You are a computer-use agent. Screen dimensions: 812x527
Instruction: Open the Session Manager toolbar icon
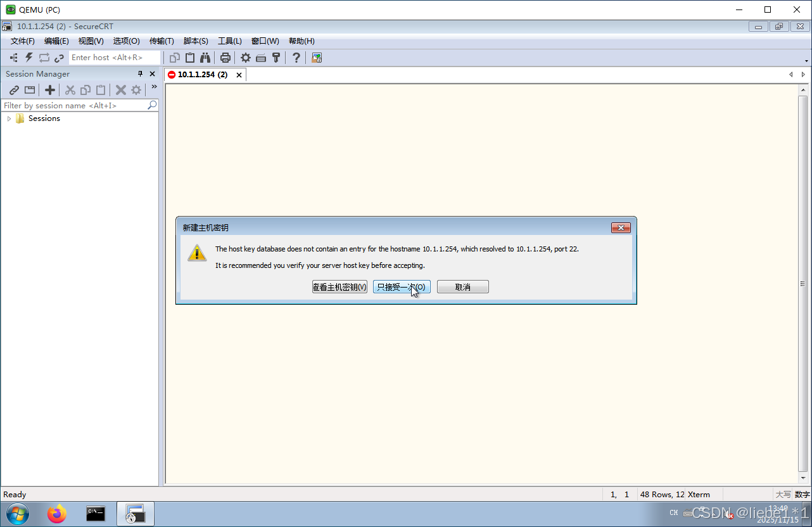(13, 58)
